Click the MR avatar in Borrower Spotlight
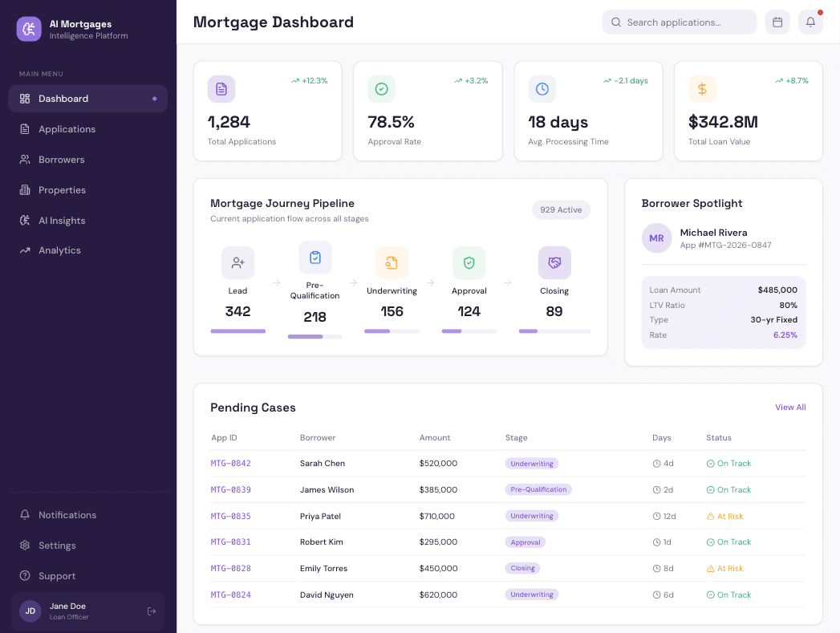The image size is (840, 633). [x=657, y=238]
